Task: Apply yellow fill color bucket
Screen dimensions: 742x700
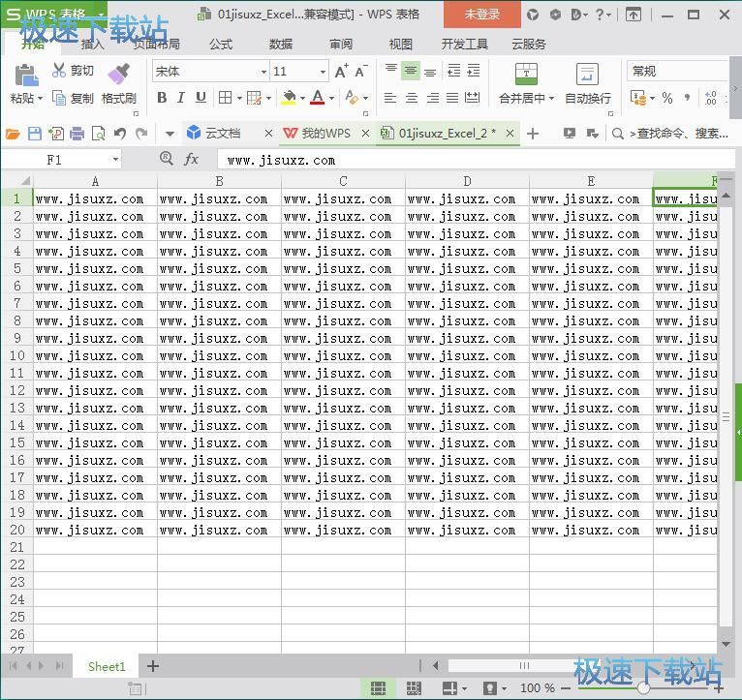Action: pos(289,98)
